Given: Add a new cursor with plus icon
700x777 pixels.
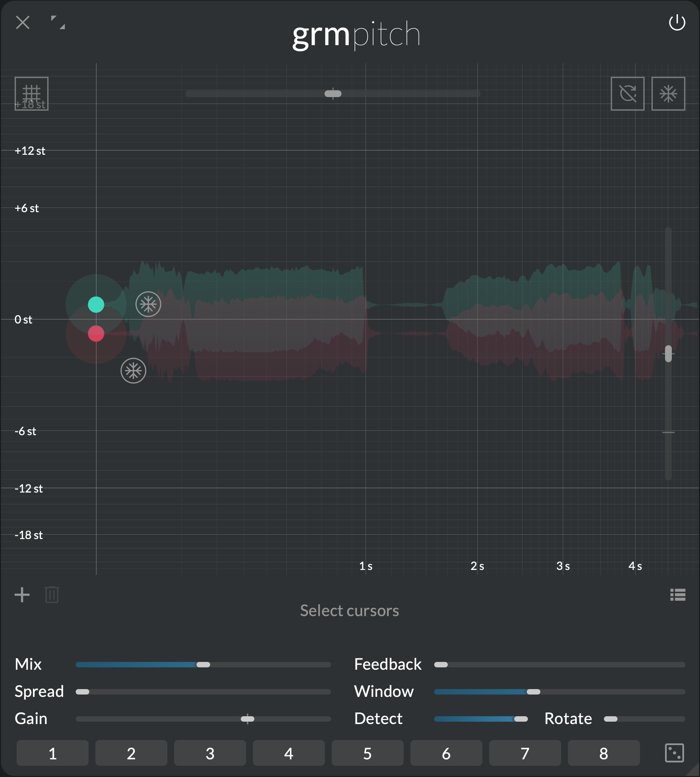Looking at the screenshot, I should tap(22, 595).
